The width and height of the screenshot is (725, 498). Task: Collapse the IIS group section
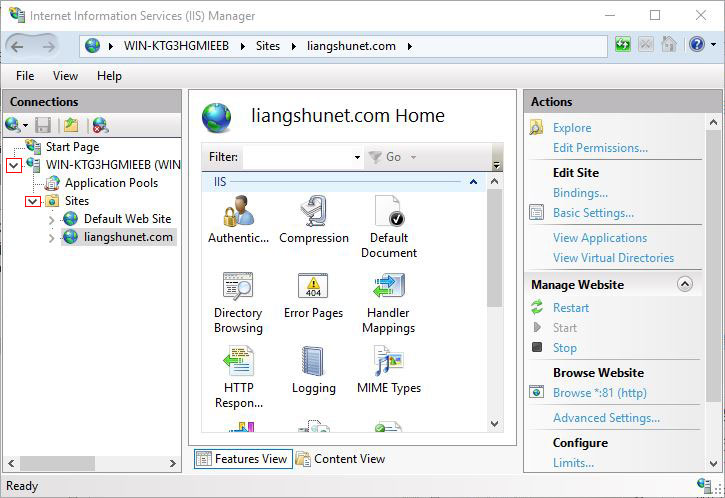click(473, 182)
